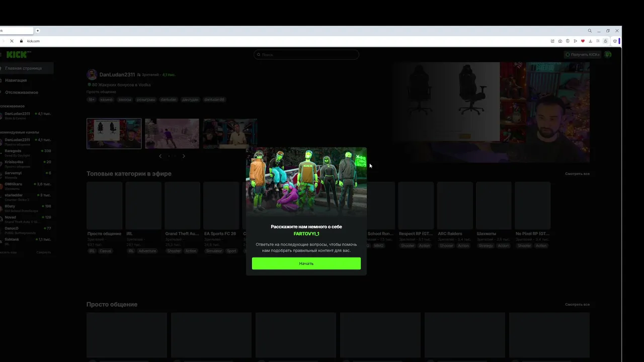Click the carousel next arrow
The width and height of the screenshot is (644, 362).
coord(184,156)
